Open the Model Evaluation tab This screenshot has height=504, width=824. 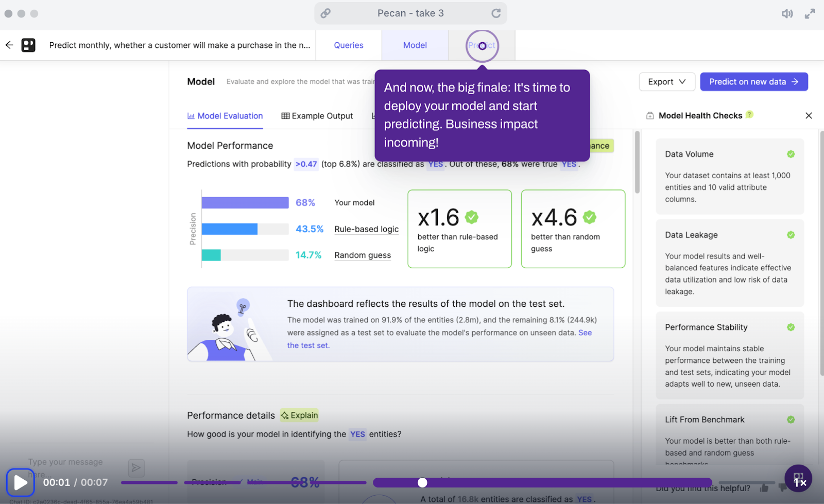225,116
